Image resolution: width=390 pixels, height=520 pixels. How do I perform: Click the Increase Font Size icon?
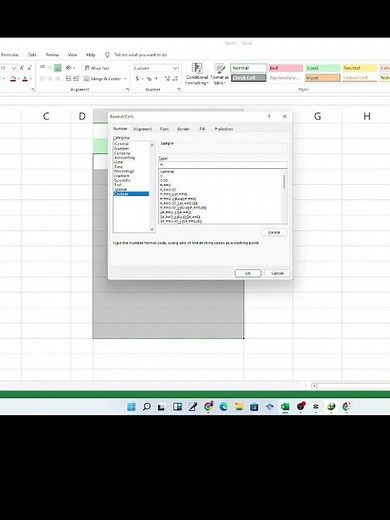(x=22, y=68)
